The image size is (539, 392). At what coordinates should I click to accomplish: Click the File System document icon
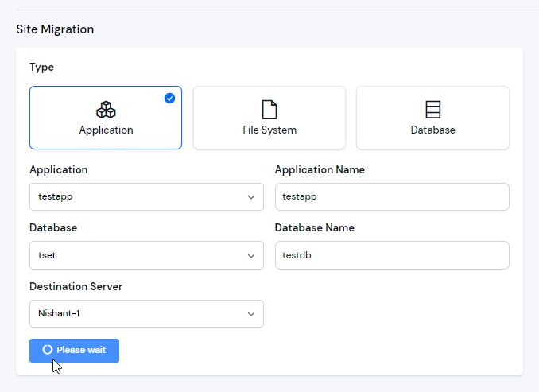269,110
